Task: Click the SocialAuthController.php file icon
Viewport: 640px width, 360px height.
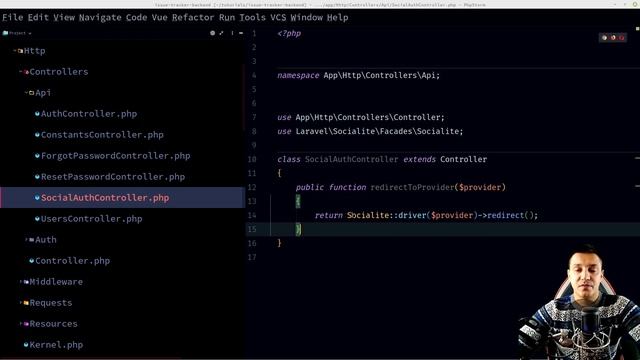Action: tap(37, 198)
